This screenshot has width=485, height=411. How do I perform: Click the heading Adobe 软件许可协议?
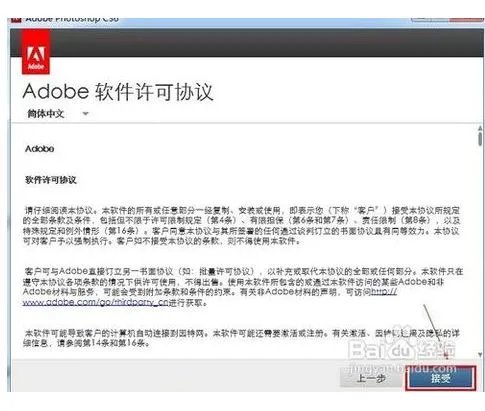point(118,91)
